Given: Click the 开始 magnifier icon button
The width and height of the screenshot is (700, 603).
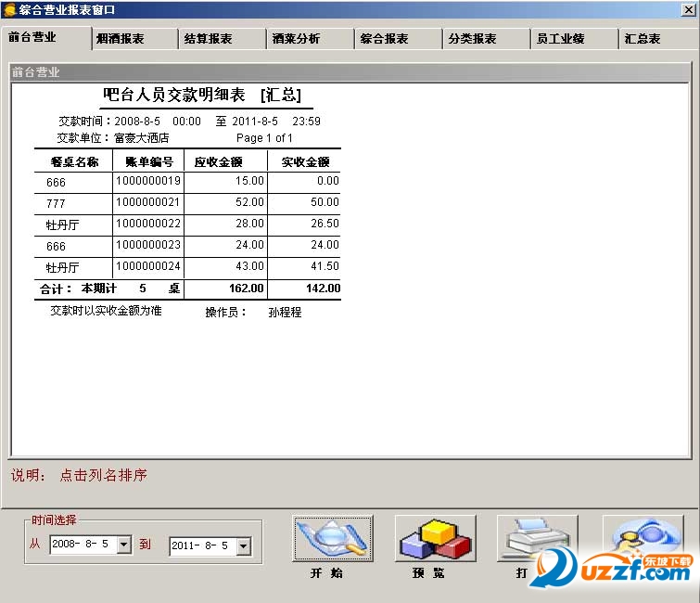Looking at the screenshot, I should (333, 538).
